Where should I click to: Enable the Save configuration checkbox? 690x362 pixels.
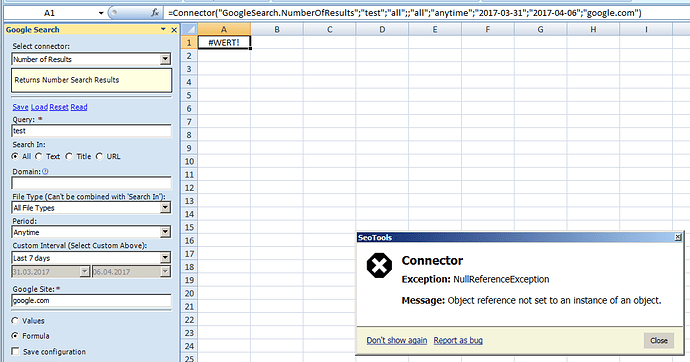click(x=15, y=351)
